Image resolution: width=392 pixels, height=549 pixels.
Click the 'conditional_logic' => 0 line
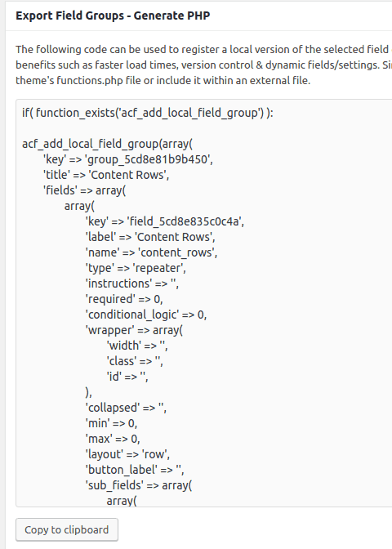point(146,315)
